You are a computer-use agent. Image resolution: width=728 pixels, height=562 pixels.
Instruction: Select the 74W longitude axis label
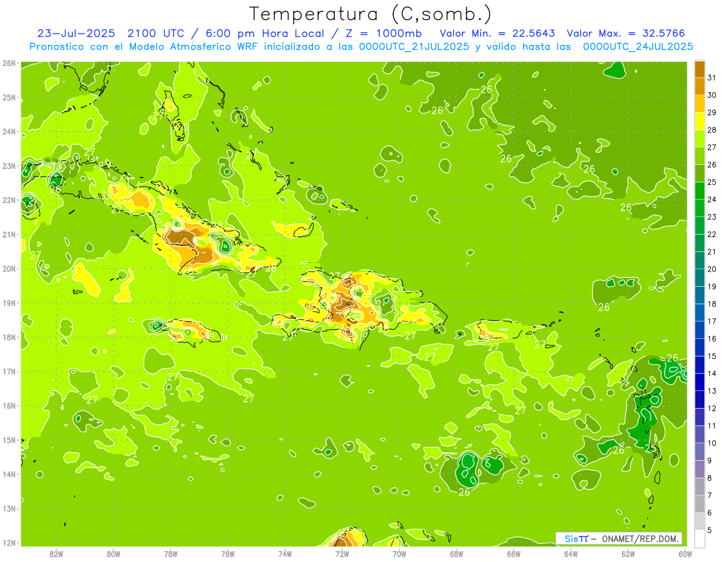click(x=285, y=554)
